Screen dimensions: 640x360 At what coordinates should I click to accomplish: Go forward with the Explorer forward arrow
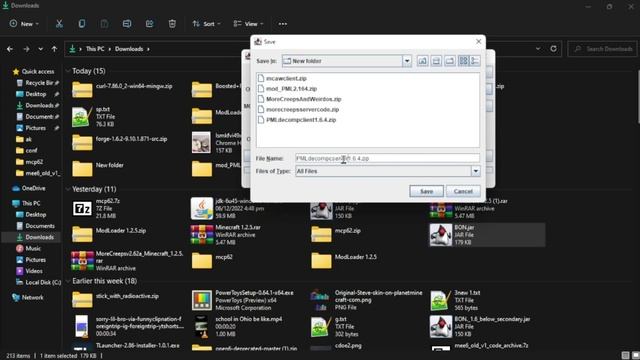tap(26, 49)
